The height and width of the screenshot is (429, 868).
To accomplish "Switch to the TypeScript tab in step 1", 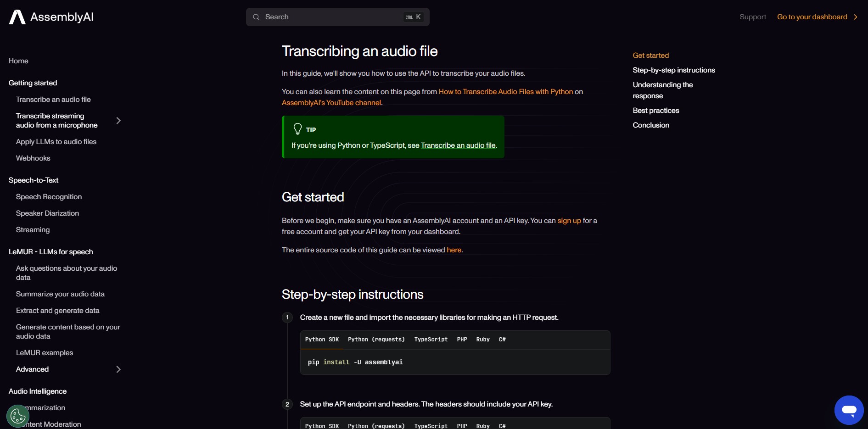I will pyautogui.click(x=431, y=340).
